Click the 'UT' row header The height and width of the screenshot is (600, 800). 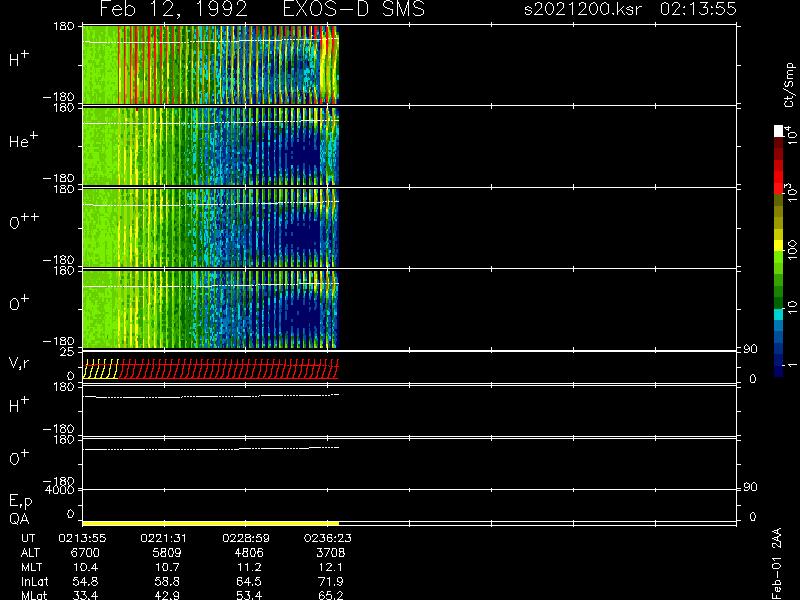[29, 538]
